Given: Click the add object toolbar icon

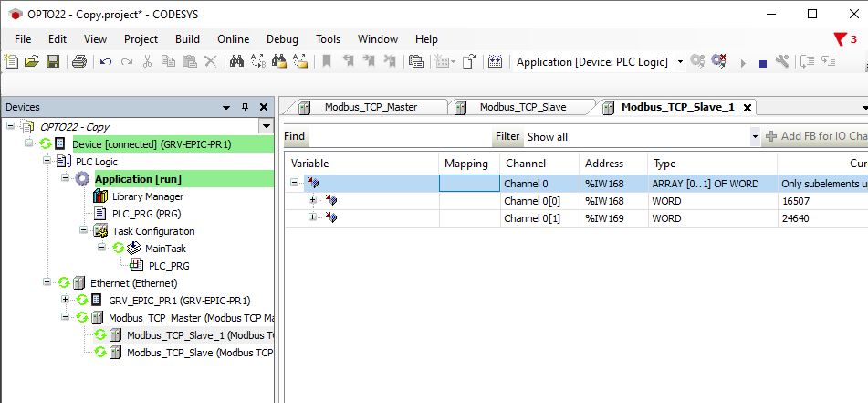Looking at the screenshot, I should tap(444, 61).
